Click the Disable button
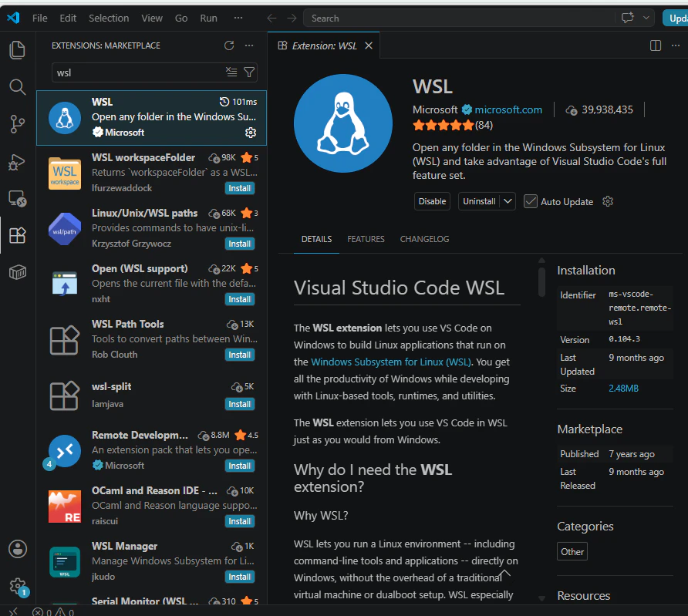 (x=432, y=201)
